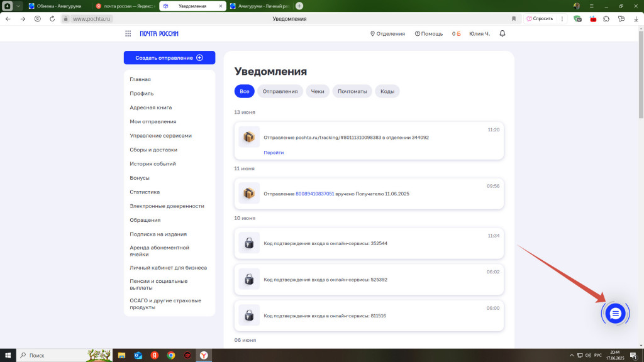
Task: Click the browser bookmark icon in address bar
Action: pos(514,19)
